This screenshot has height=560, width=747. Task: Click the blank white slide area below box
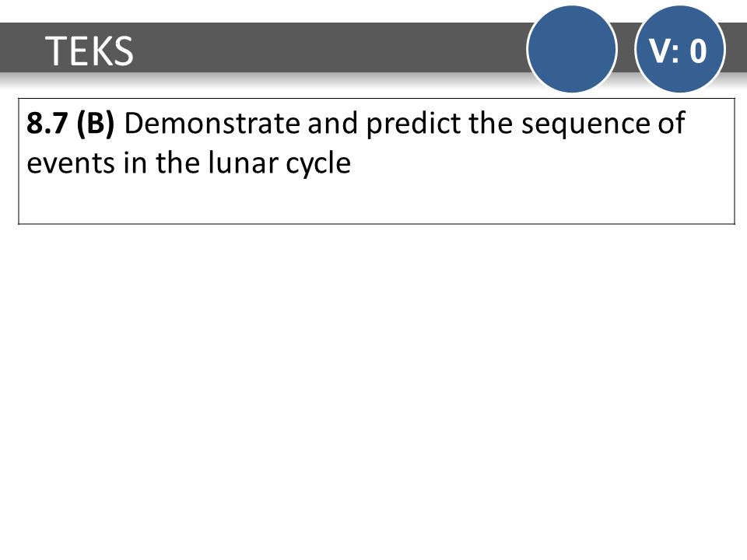click(x=373, y=390)
